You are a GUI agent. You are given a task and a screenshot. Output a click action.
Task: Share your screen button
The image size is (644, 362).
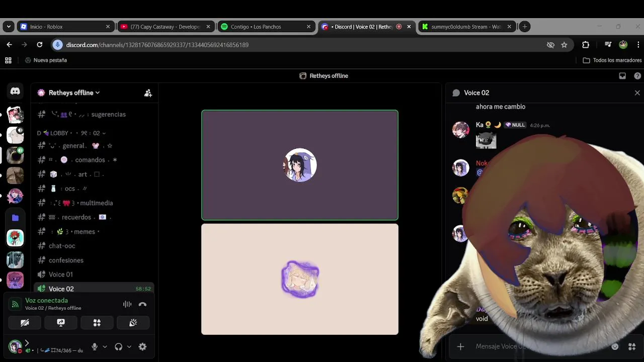[x=61, y=323]
